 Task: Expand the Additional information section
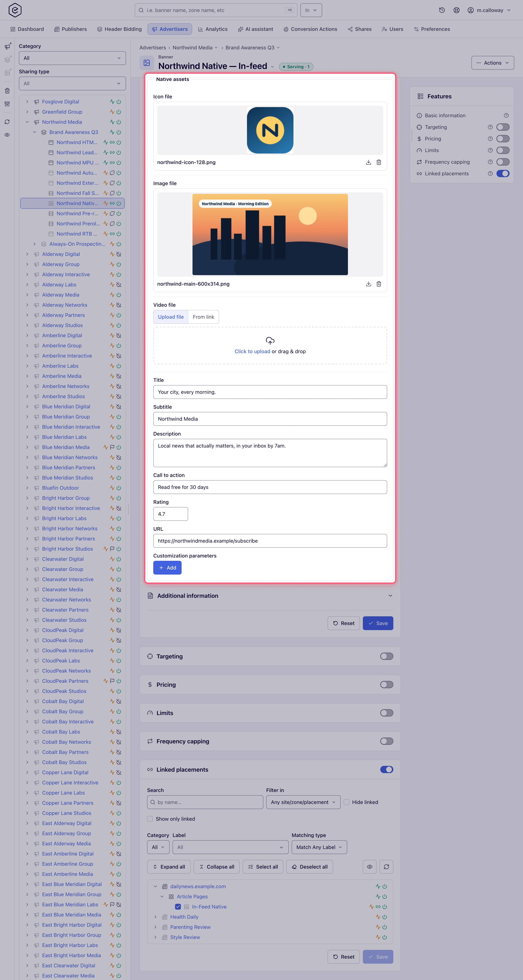270,596
